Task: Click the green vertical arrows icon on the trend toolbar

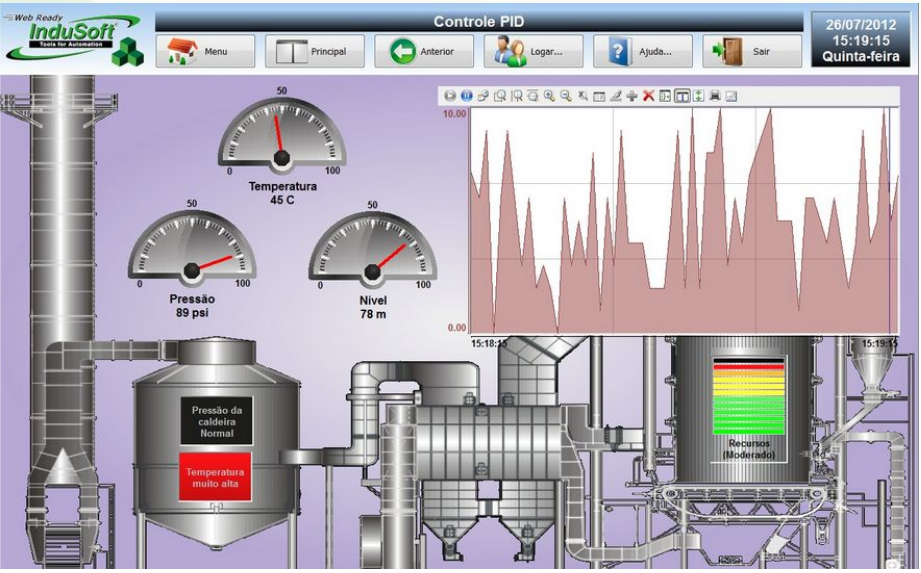Action: 698,96
